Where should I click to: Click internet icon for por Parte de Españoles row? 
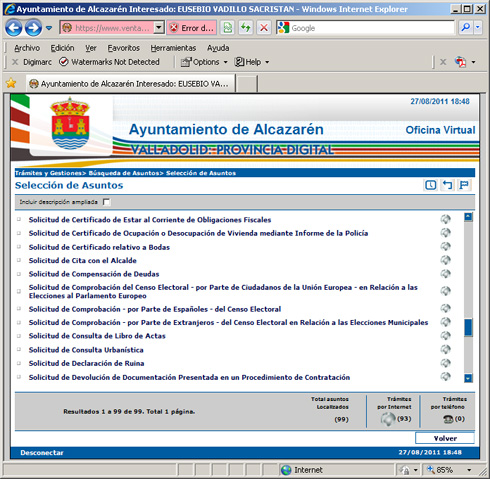click(x=446, y=308)
